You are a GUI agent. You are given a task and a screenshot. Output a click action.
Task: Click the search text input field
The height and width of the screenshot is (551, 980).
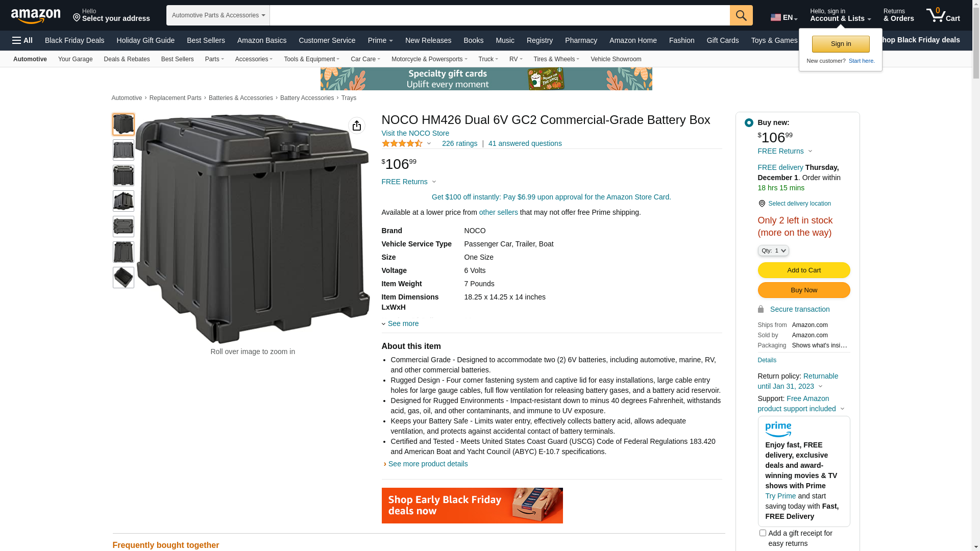pos(500,15)
